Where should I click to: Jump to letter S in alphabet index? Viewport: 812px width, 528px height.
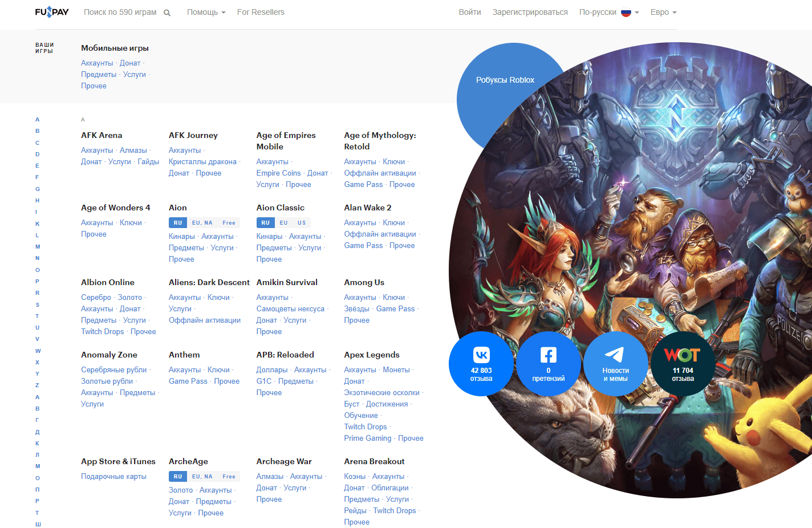[38, 304]
